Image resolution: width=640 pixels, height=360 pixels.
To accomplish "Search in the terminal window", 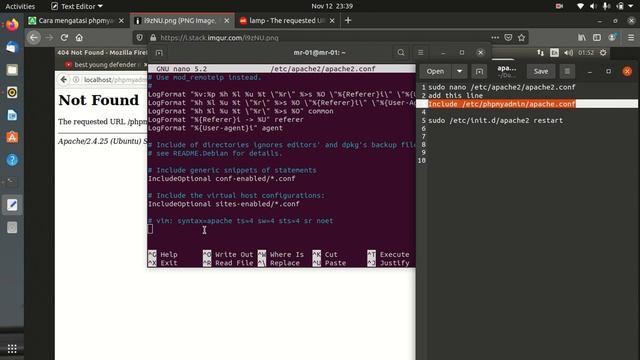I will (x=401, y=53).
